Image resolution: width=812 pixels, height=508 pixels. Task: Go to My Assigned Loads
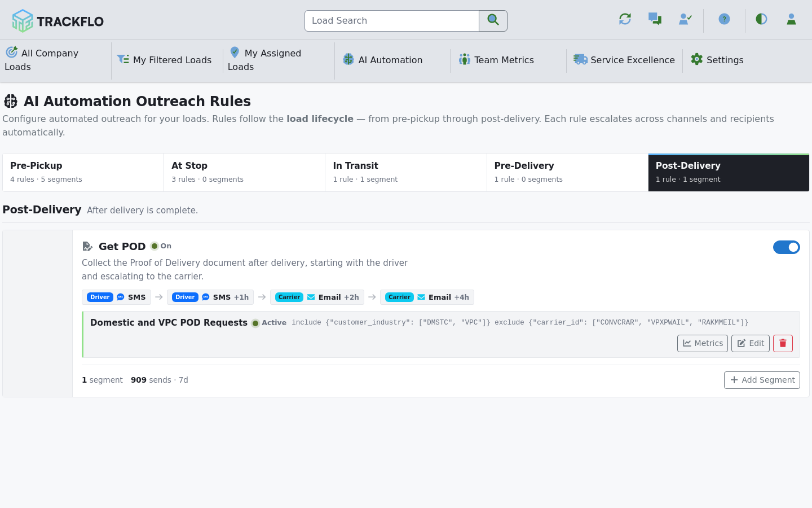(x=279, y=60)
